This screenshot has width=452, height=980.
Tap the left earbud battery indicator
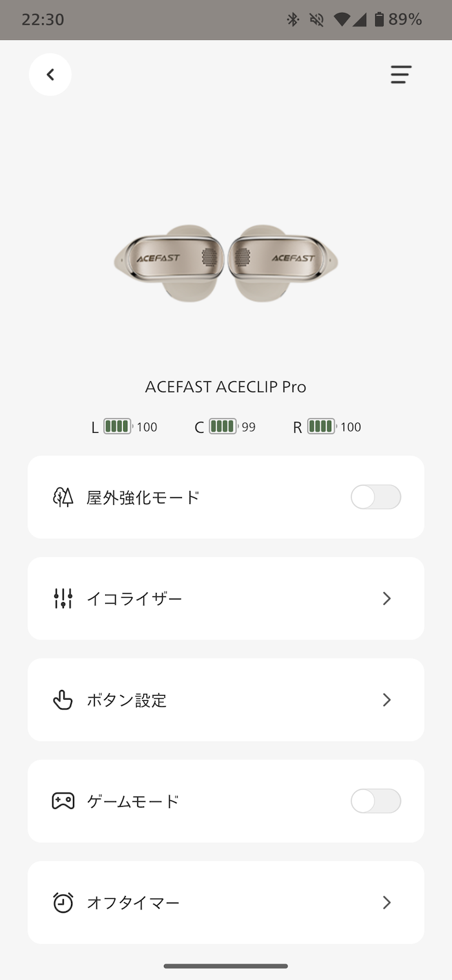[118, 426]
